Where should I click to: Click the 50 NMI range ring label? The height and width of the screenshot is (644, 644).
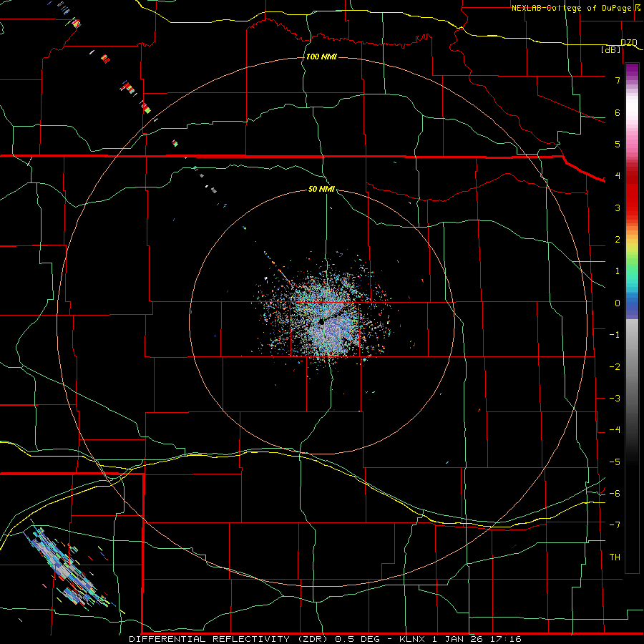pyautogui.click(x=321, y=189)
